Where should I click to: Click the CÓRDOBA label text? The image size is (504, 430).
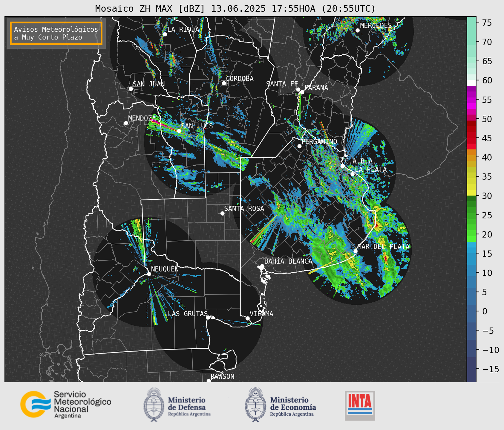240,79
